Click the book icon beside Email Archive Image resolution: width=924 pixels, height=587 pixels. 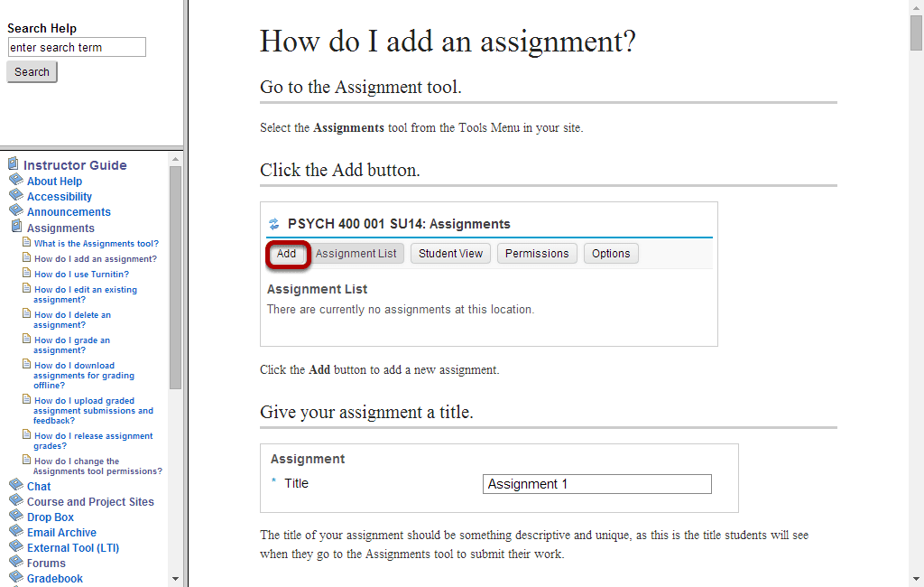(16, 530)
